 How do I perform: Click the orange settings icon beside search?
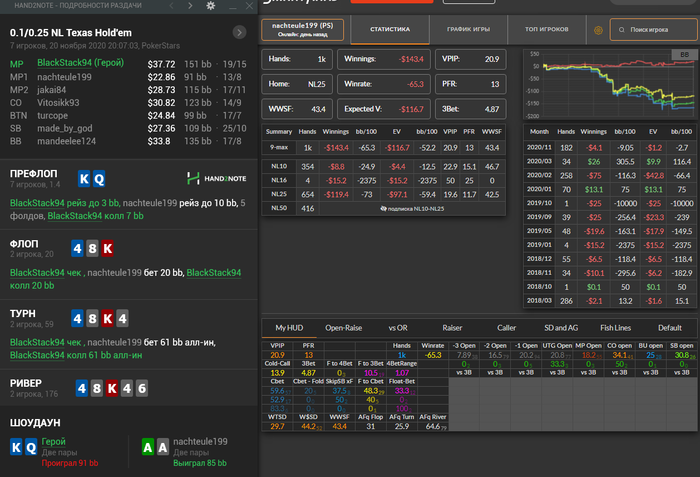[x=598, y=30]
